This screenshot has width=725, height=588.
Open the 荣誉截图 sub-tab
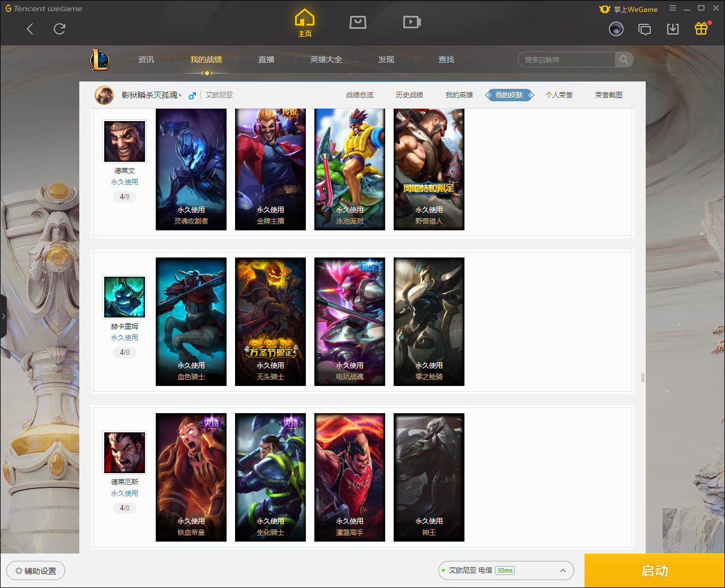click(x=609, y=95)
